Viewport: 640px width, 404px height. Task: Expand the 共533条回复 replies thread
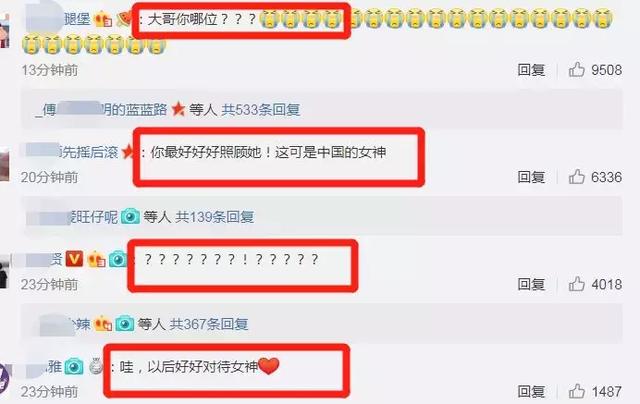point(261,109)
